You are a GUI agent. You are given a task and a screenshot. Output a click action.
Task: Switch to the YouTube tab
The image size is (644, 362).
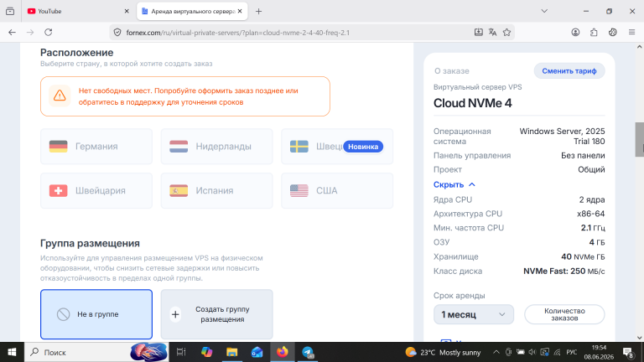[x=78, y=11]
